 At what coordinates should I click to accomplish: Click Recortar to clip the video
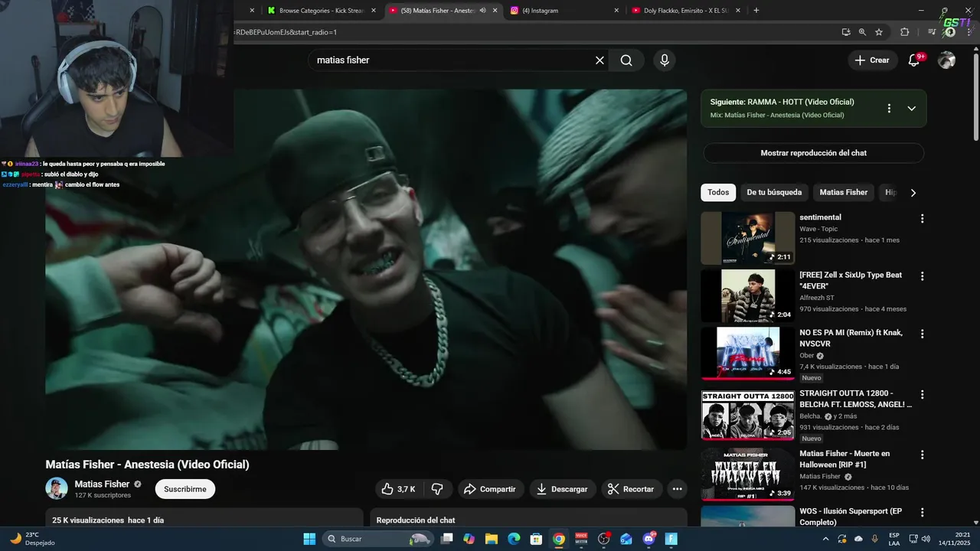click(632, 489)
